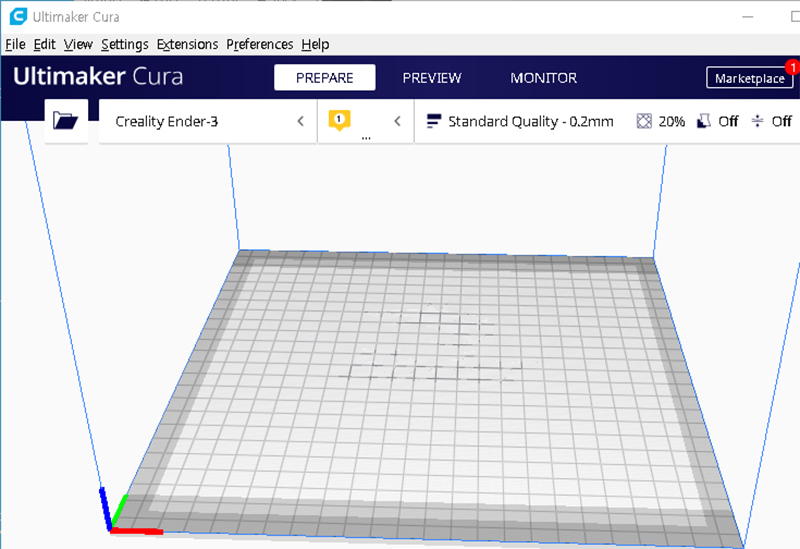This screenshot has height=549, width=800.
Task: Open the Marketplace
Action: pyautogui.click(x=749, y=78)
